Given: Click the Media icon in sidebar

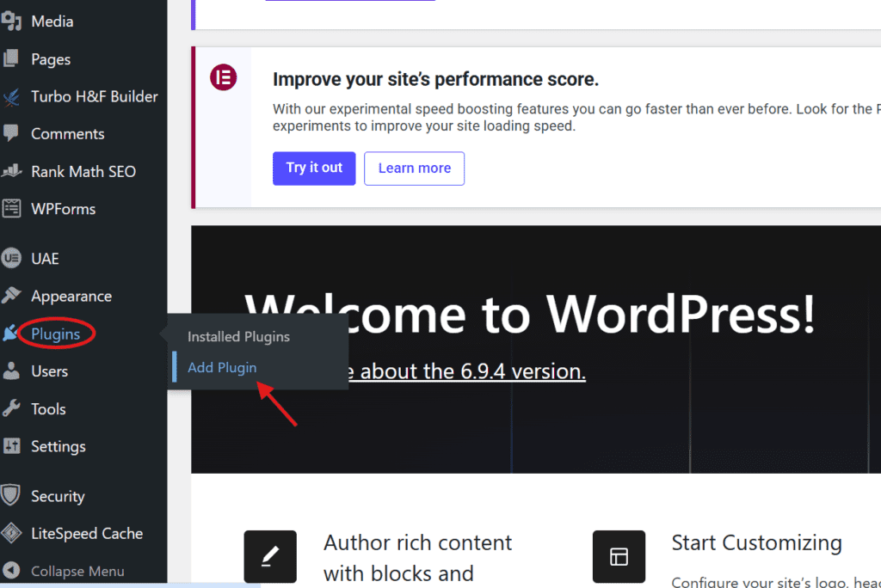Looking at the screenshot, I should pyautogui.click(x=11, y=21).
